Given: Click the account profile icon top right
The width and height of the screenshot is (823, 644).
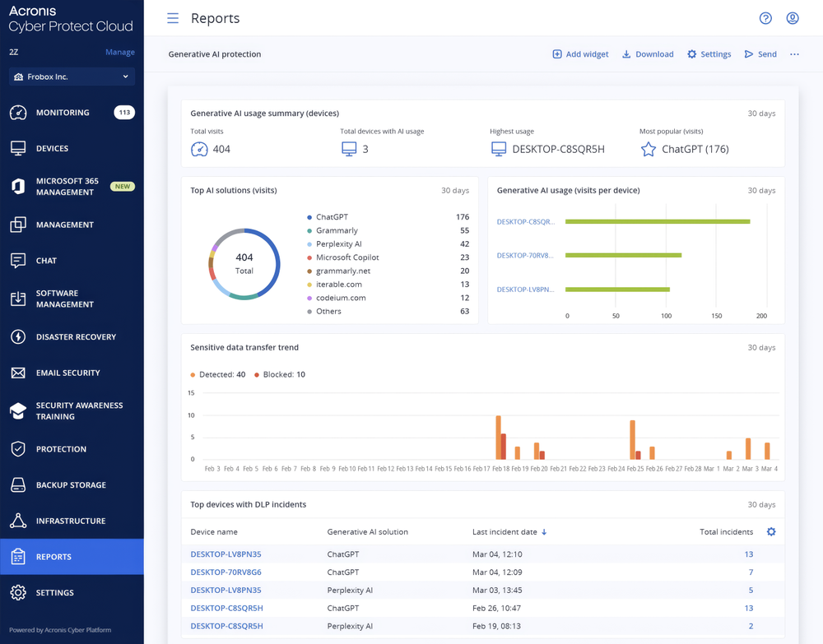Looking at the screenshot, I should pyautogui.click(x=792, y=18).
